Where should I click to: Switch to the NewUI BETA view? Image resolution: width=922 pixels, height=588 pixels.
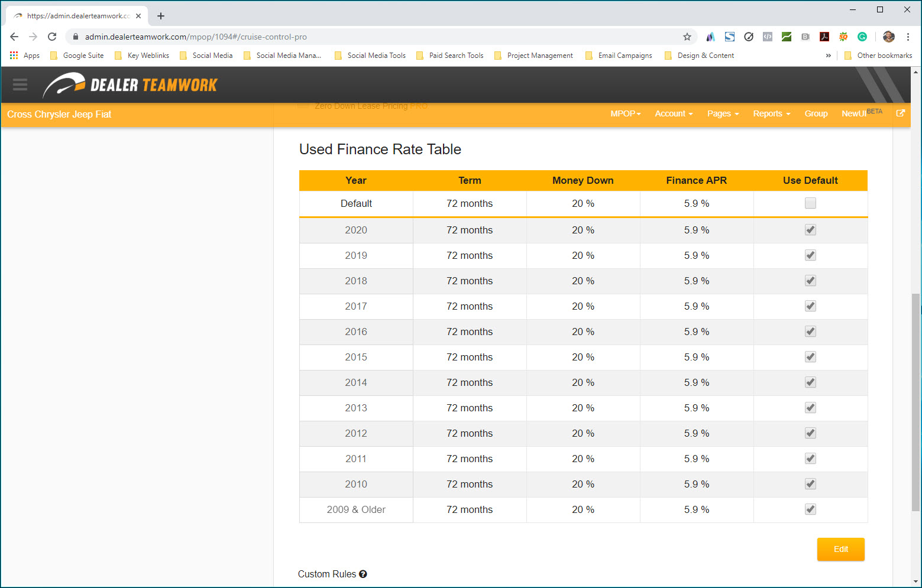[856, 113]
